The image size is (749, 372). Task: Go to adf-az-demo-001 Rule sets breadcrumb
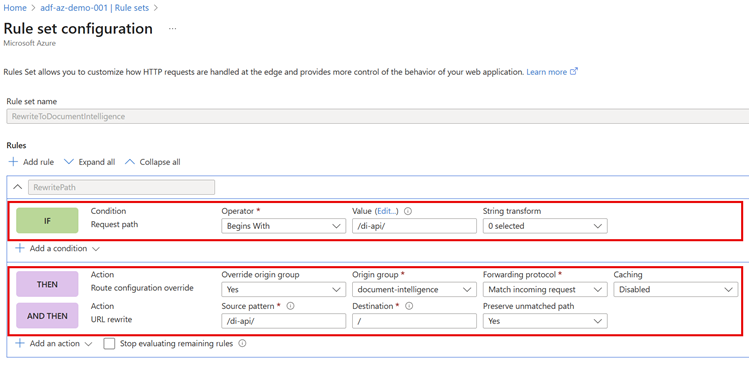tap(95, 8)
